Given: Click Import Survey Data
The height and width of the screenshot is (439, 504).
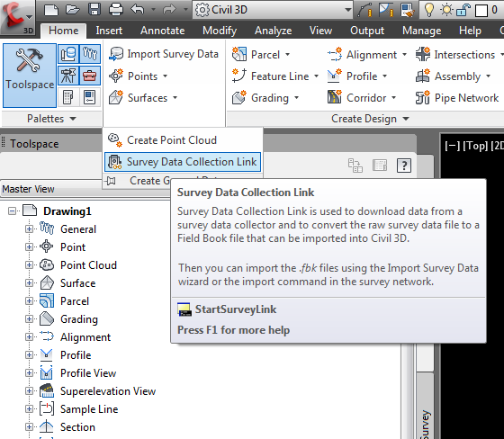Looking at the screenshot, I should pyautogui.click(x=164, y=54).
